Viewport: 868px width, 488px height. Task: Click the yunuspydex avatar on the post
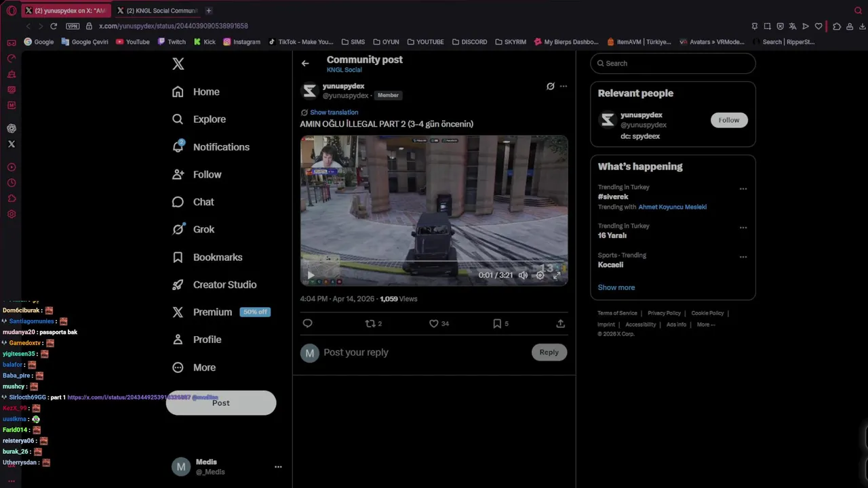point(309,91)
